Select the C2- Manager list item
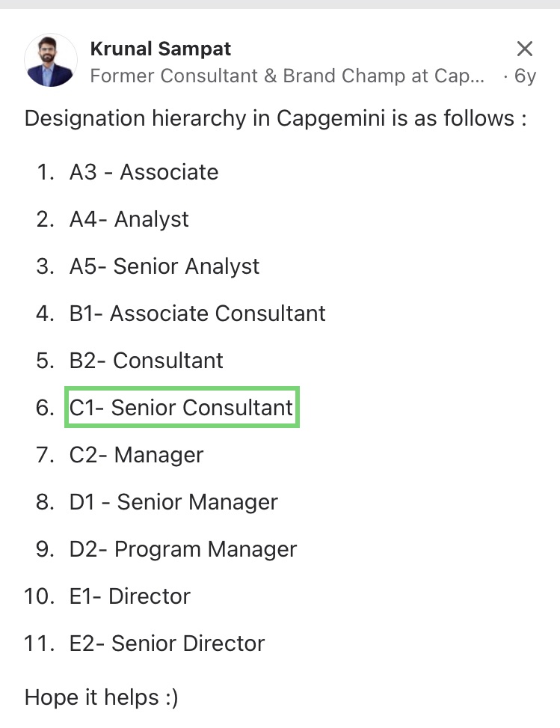Screen dimensions: 560x728 click(x=136, y=455)
